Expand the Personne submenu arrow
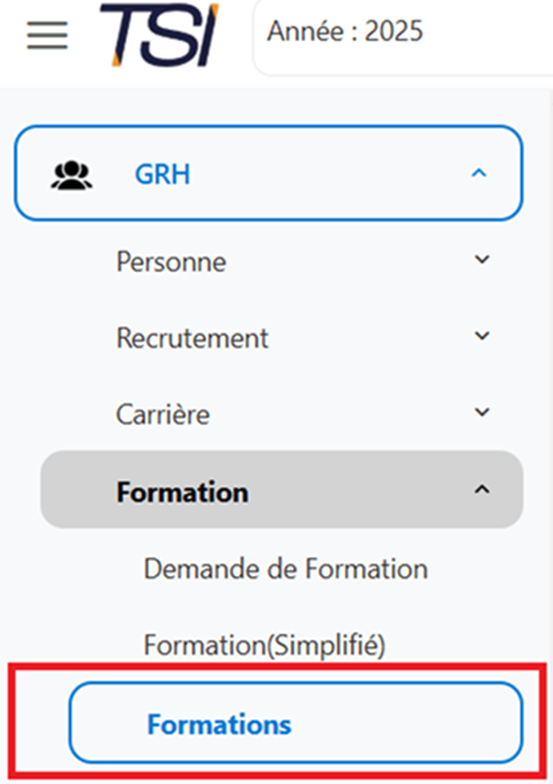The height and width of the screenshot is (784, 553). (x=482, y=260)
